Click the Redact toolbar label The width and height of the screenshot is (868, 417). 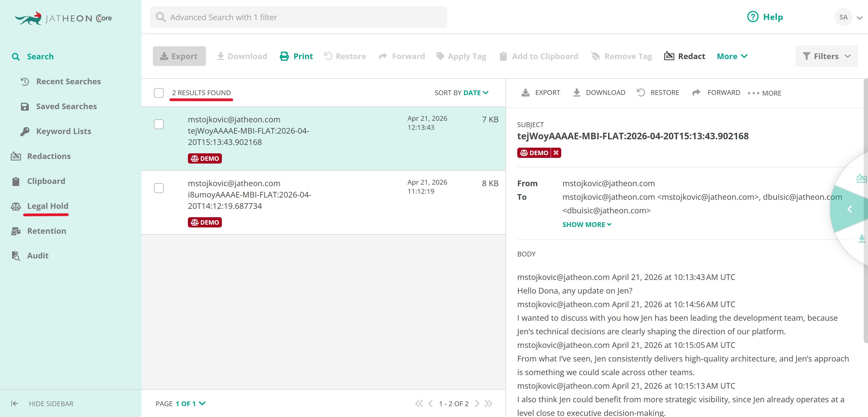tap(691, 56)
